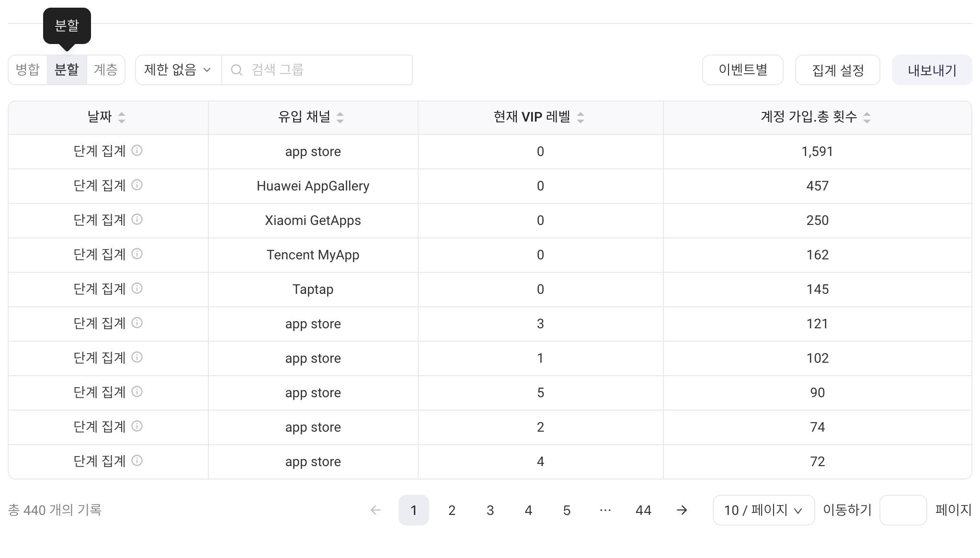Sort by 현재 VIP 레벨 sort icon
The image size is (980, 558).
(x=581, y=117)
